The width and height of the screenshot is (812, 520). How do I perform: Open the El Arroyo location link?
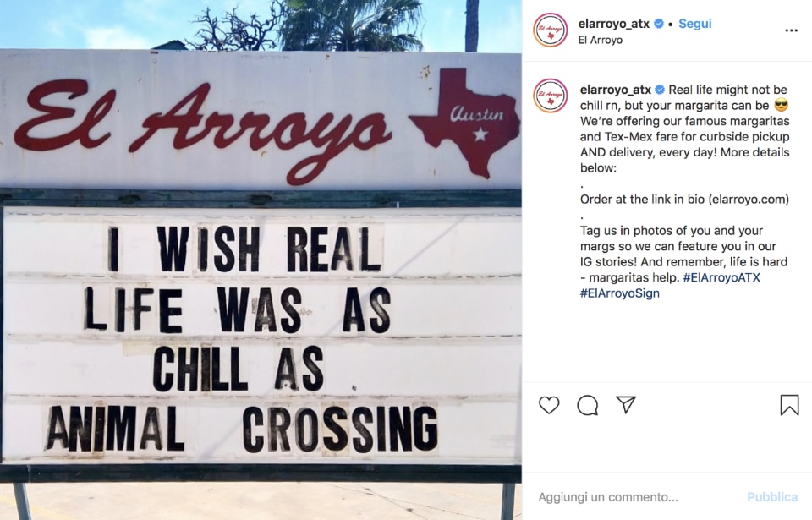[601, 40]
